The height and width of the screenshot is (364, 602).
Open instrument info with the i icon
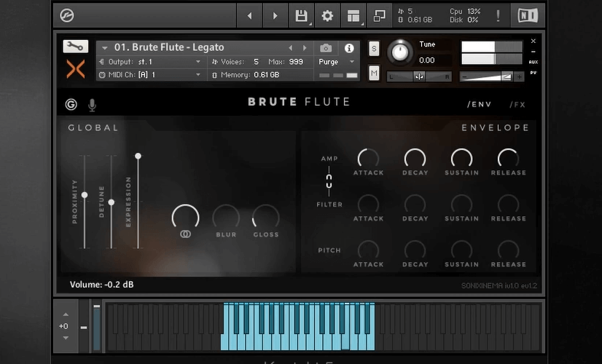click(349, 48)
